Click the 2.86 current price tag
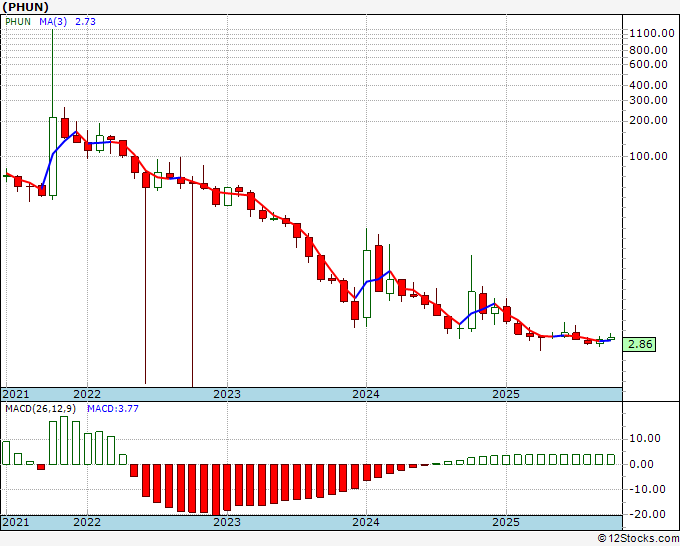This screenshot has width=680, height=546. [x=639, y=344]
